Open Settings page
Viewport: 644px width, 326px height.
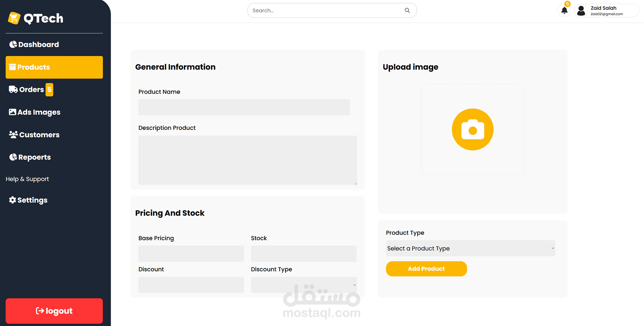[54, 200]
